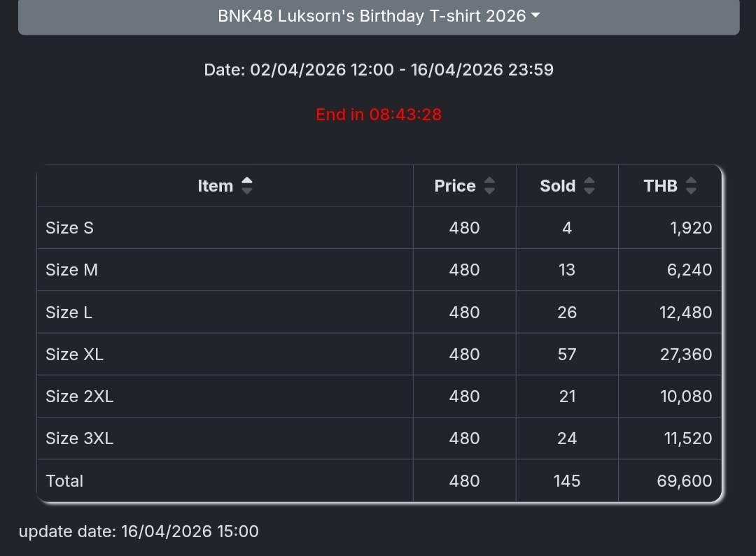Sort table by Price column icon
This screenshot has width=756, height=556.
[489, 186]
